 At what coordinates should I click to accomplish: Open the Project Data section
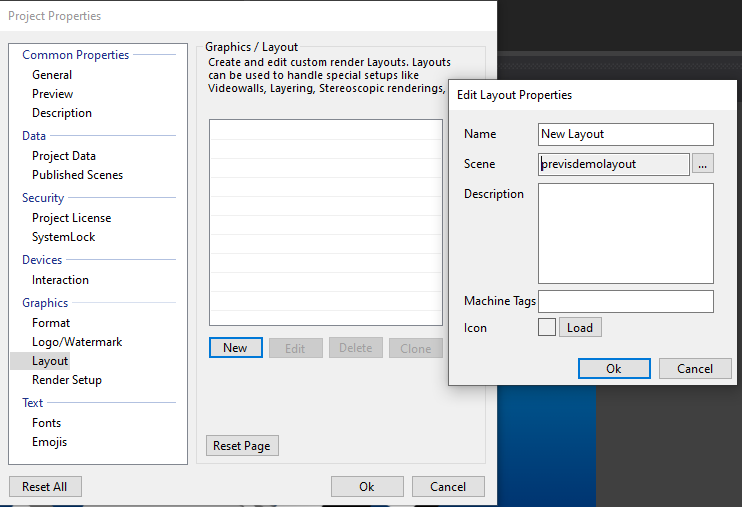point(64,156)
